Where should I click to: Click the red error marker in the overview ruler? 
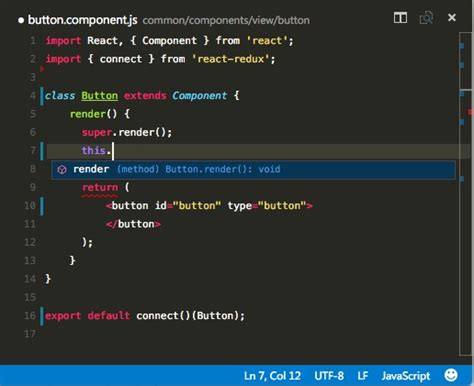pos(470,112)
